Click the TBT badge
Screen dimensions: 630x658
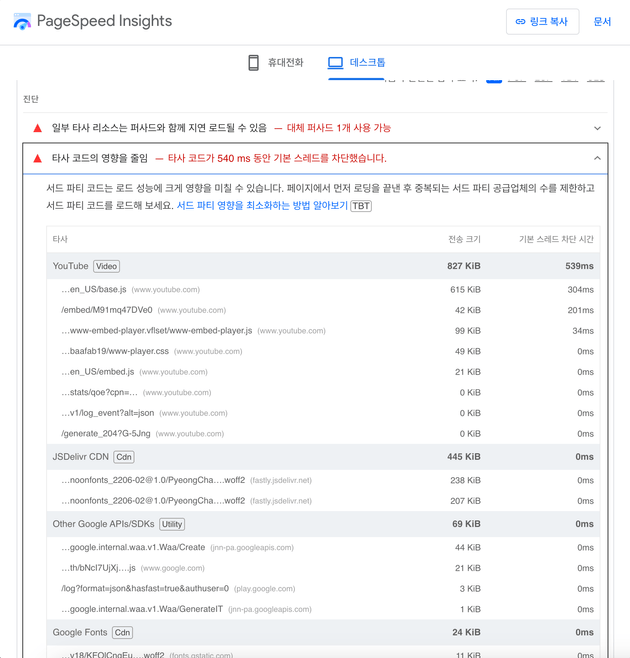point(361,206)
